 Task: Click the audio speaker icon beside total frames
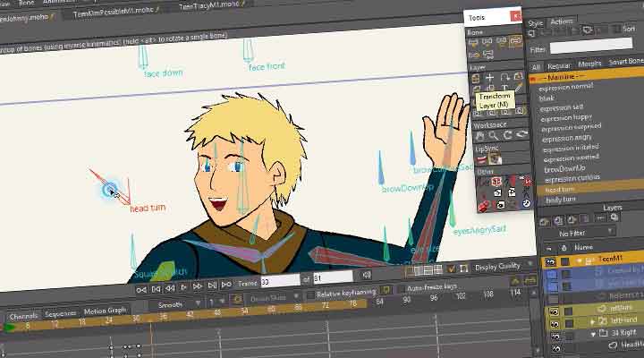(x=367, y=275)
